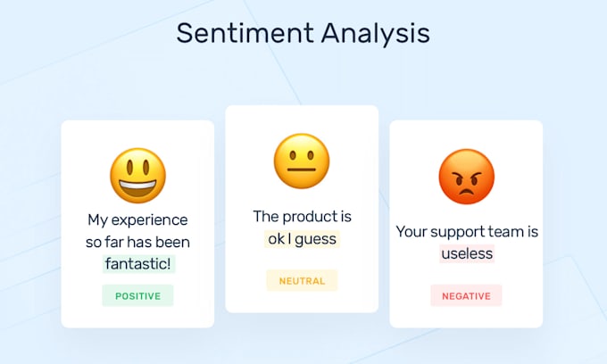Image resolution: width=607 pixels, height=364 pixels.
Task: Click blank space below the NEGATIVE badge
Action: 466,317
